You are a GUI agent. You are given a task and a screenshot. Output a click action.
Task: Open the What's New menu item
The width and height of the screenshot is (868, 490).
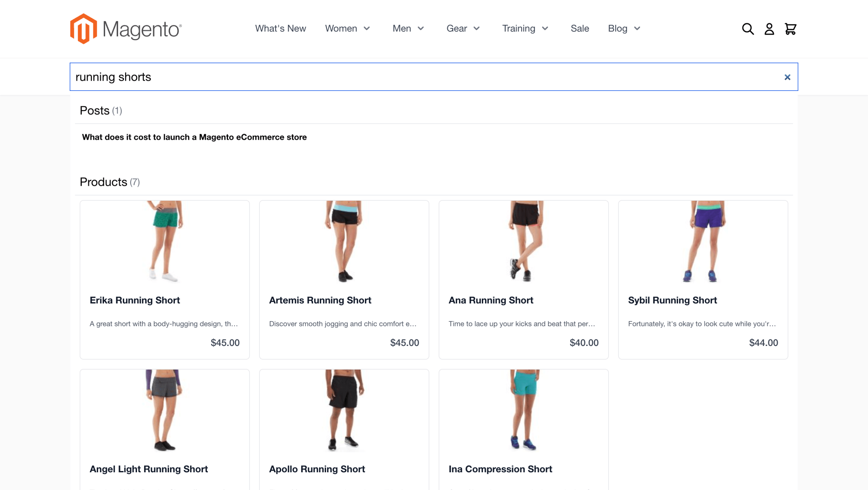[280, 28]
